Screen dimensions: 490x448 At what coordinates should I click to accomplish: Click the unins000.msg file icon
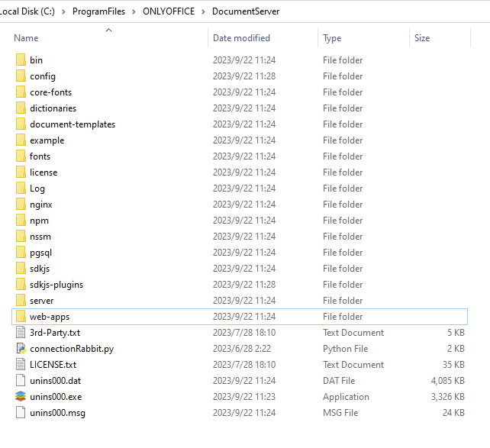click(21, 413)
